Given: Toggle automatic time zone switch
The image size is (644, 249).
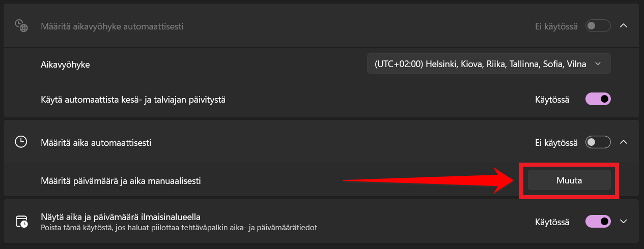Looking at the screenshot, I should click(598, 26).
